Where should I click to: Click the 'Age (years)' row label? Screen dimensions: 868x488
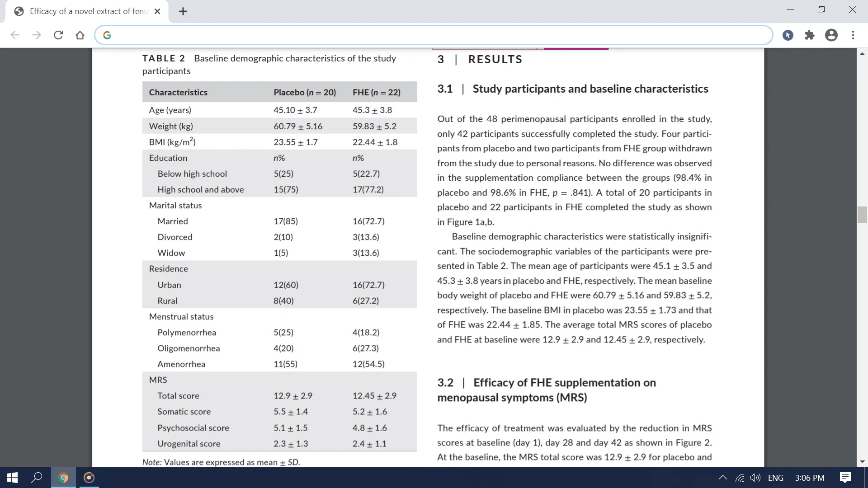click(170, 110)
